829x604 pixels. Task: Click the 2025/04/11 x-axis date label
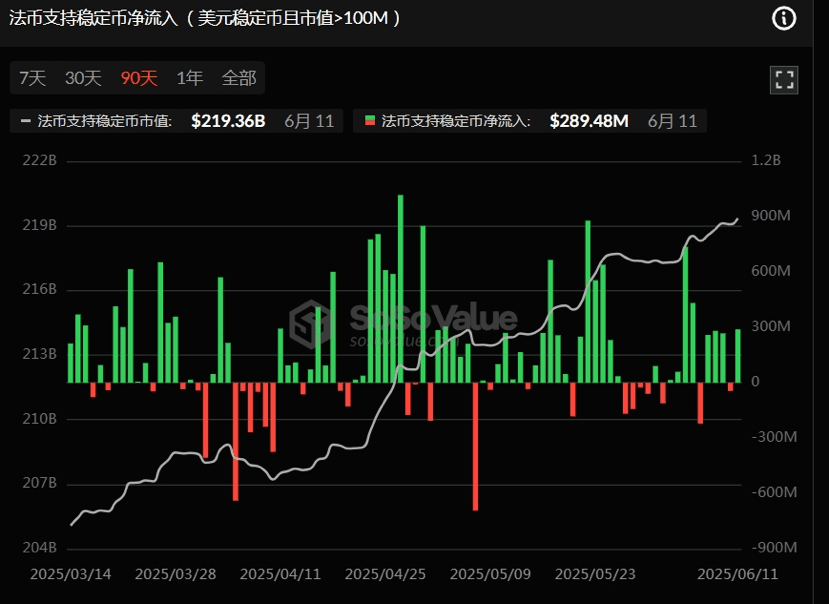tap(280, 574)
